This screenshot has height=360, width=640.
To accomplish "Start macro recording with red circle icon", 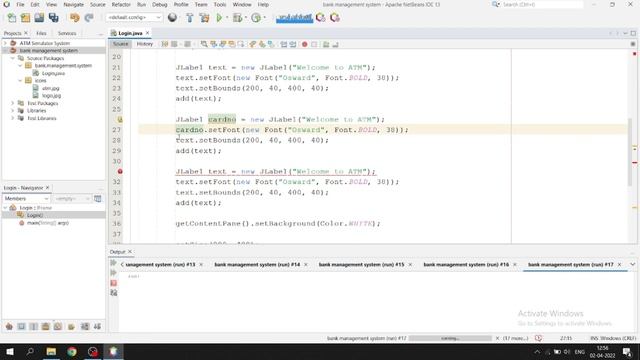I will (x=304, y=44).
